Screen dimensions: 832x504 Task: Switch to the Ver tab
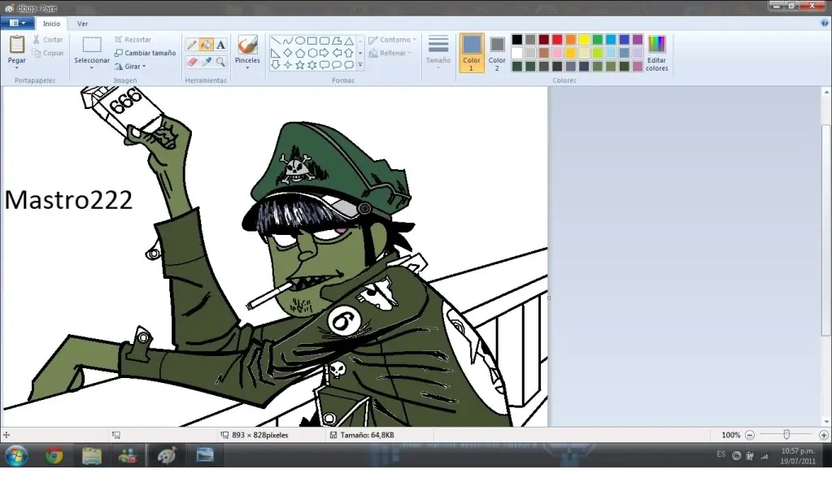click(82, 24)
